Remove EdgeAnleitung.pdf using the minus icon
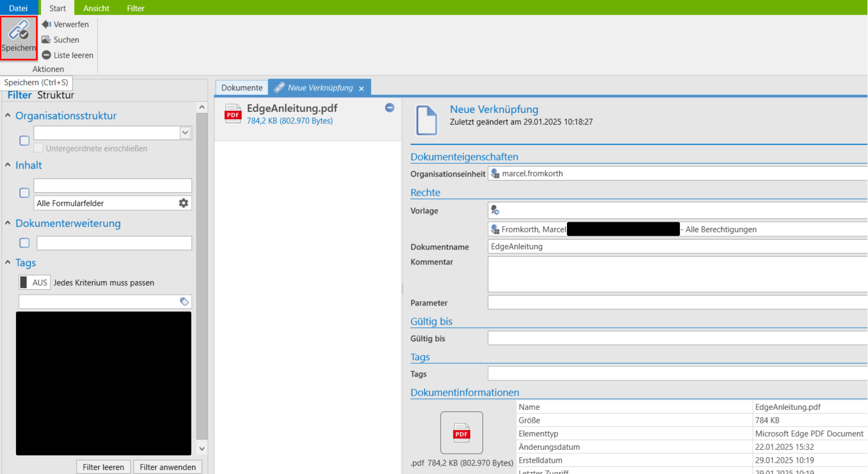The width and height of the screenshot is (868, 474). (x=389, y=108)
